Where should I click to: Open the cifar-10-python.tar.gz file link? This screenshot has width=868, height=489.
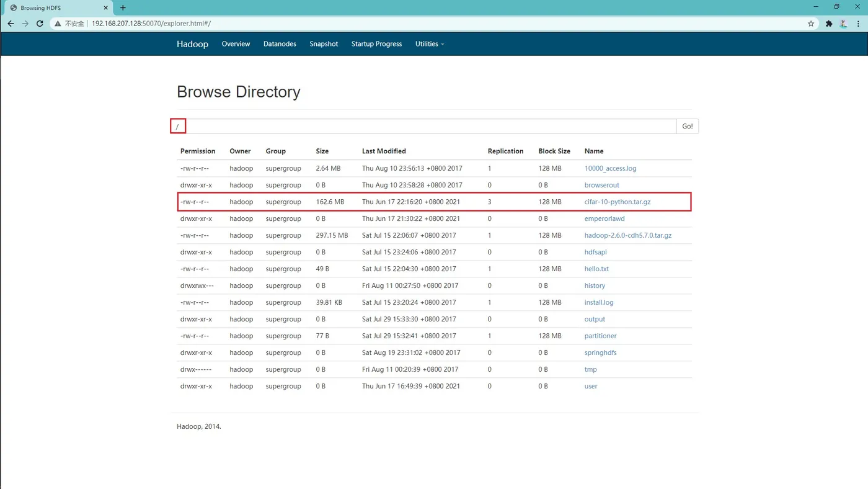618,202
